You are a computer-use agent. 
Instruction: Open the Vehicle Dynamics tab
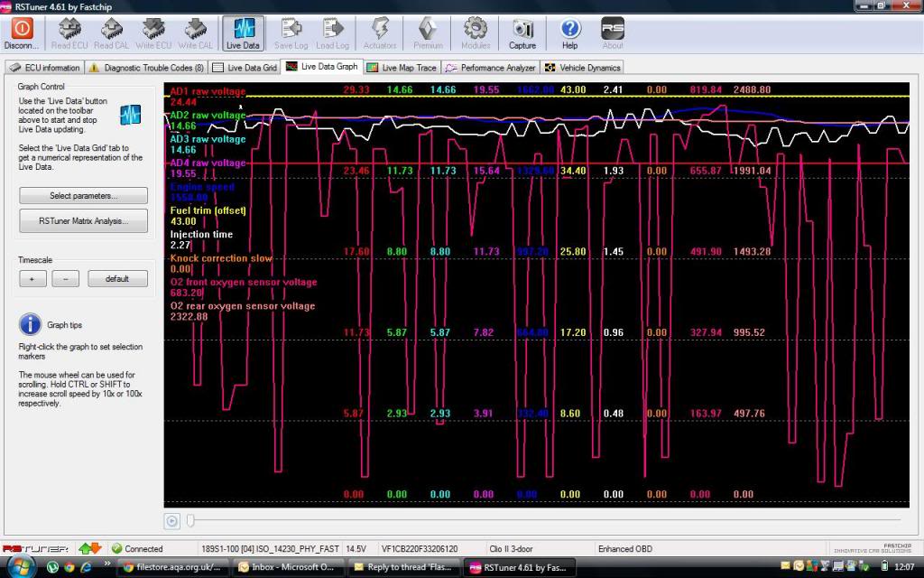(582, 68)
